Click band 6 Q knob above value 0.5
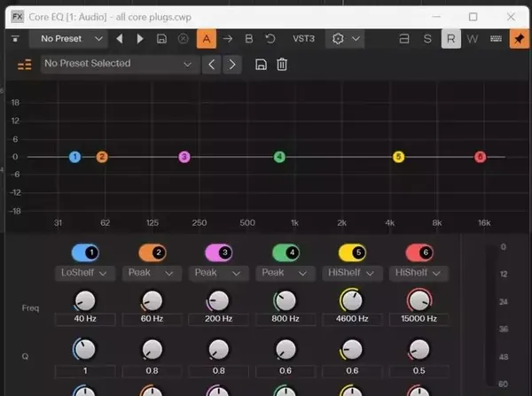Image resolution: width=532 pixels, height=396 pixels. 419,350
